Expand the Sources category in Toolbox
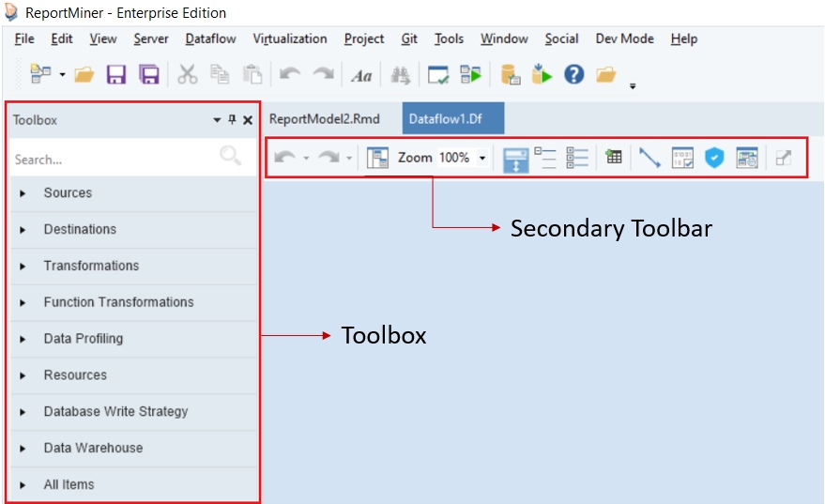The image size is (825, 504). [68, 193]
